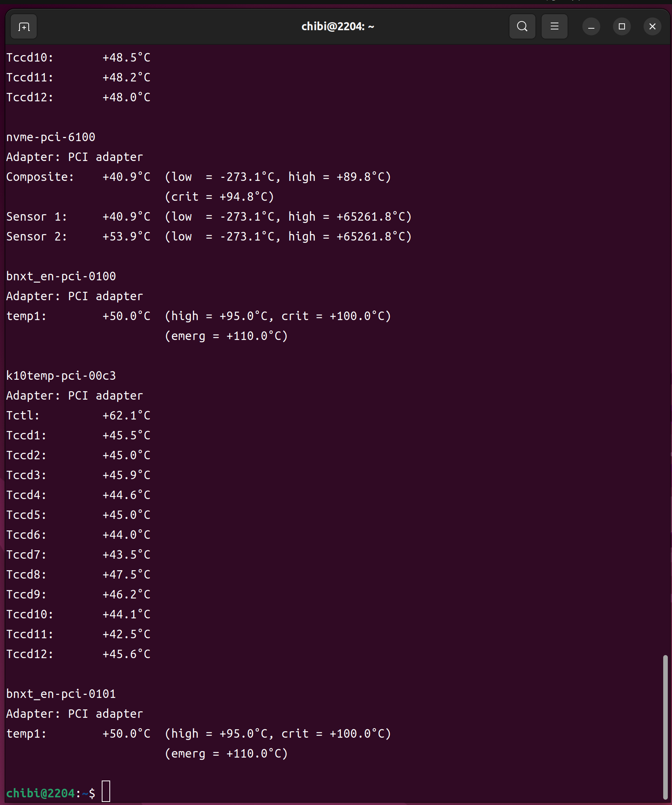
Task: Click the cursor at the shell prompt
Action: tap(106, 790)
